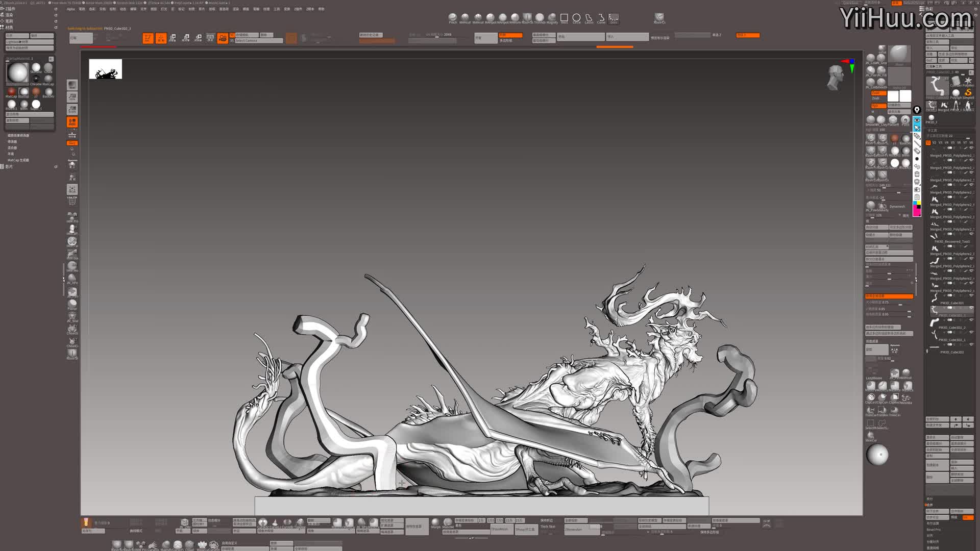Click the QuickSave button
This screenshot has width=980, height=551.
[x=850, y=3]
